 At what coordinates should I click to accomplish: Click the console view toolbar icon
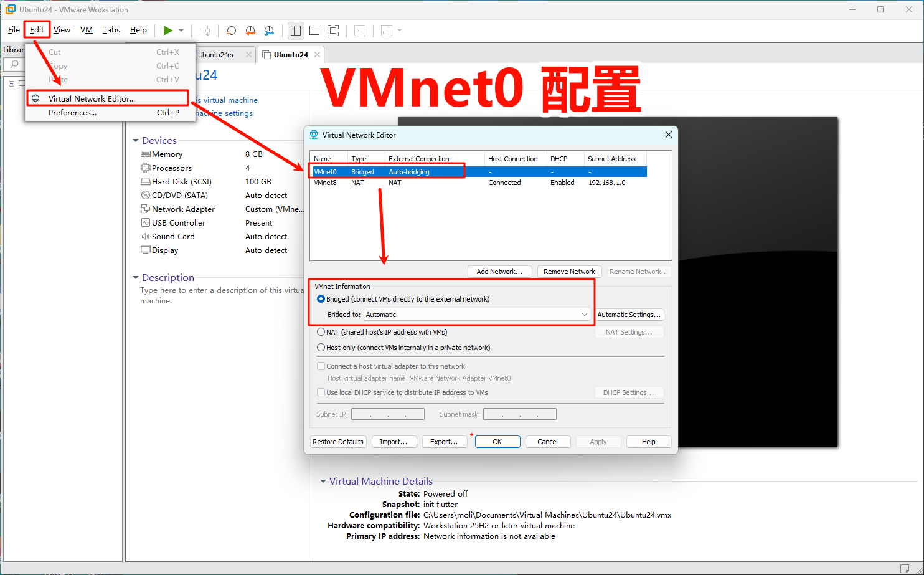(360, 30)
